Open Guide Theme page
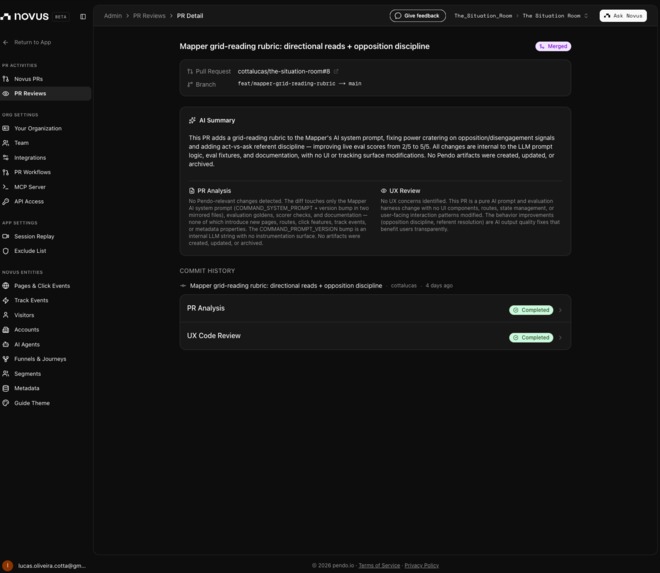660x573 pixels. coord(32,403)
